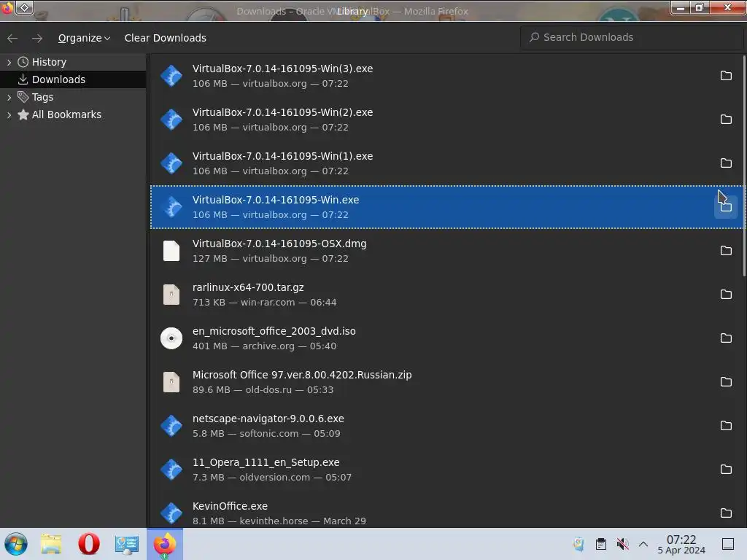Image resolution: width=747 pixels, height=560 pixels.
Task: Show VirtualBox Win(3).exe in folder
Action: pos(726,76)
